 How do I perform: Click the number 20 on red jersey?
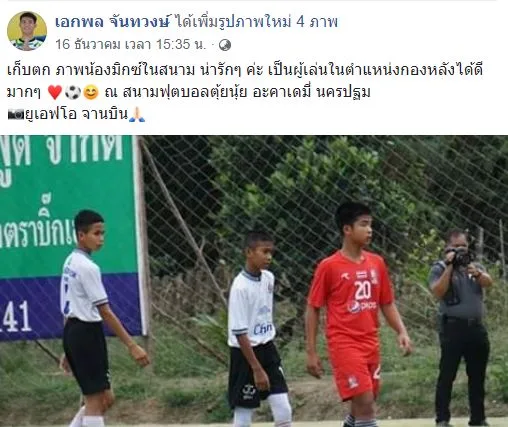[362, 290]
